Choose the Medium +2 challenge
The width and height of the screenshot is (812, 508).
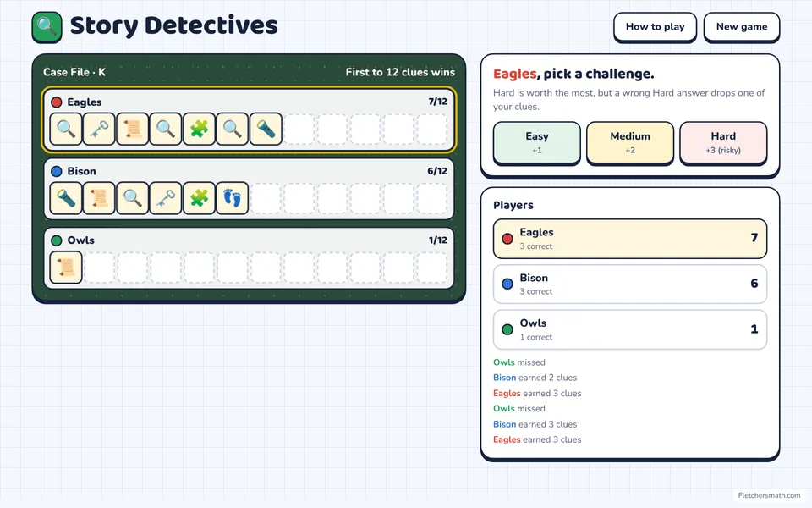(629, 142)
